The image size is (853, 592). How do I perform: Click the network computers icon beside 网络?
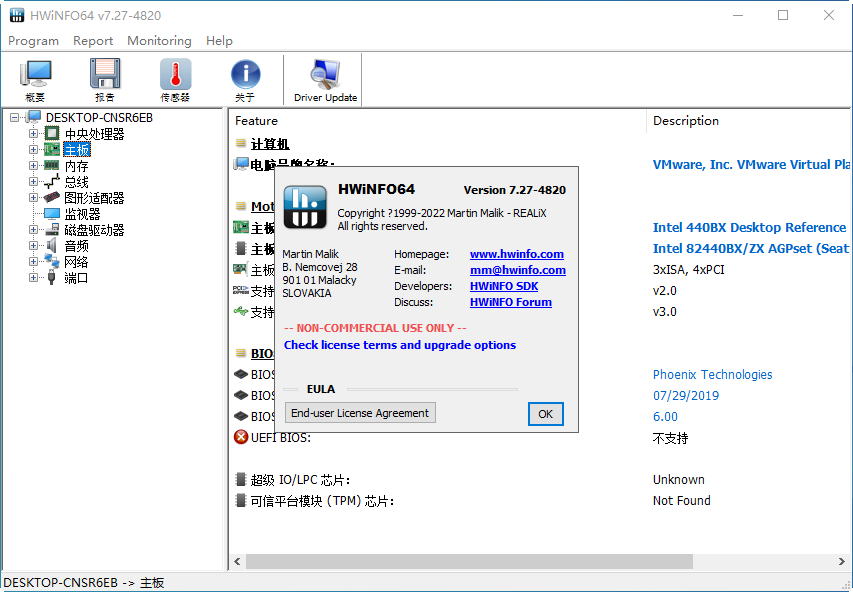pos(52,261)
